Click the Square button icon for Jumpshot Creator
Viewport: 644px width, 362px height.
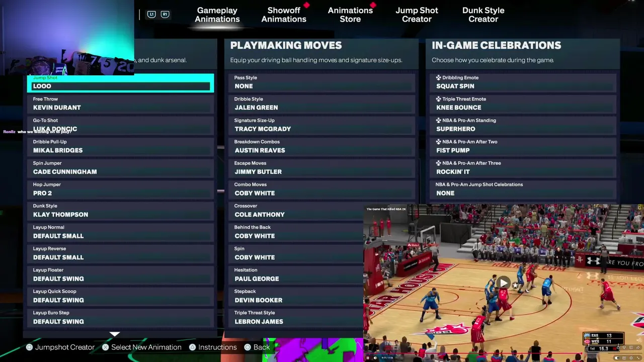coord(29,347)
